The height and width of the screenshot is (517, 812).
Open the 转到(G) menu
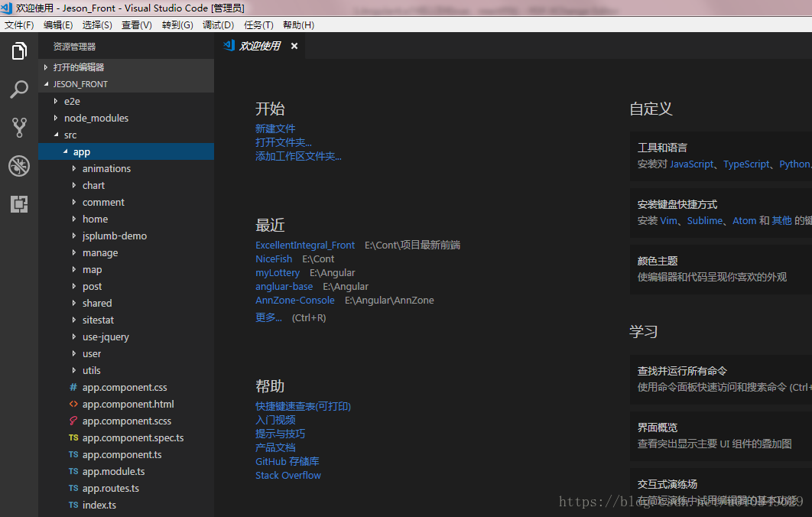click(177, 25)
